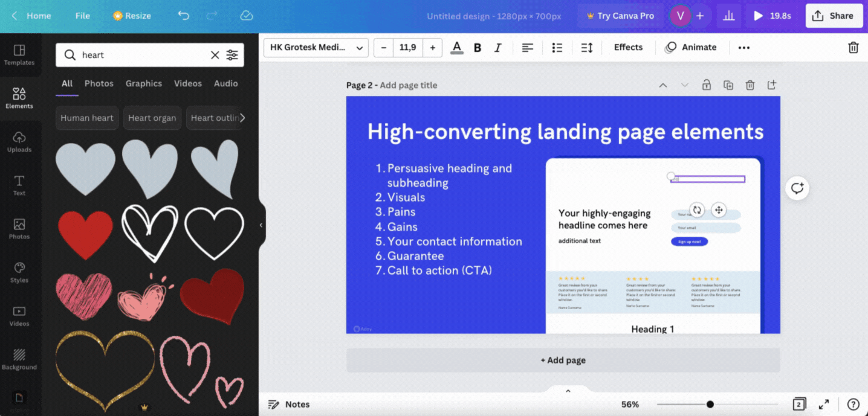Viewport: 868px width, 416px height.
Task: Delete the selected element with trash icon
Action: pos(853,48)
